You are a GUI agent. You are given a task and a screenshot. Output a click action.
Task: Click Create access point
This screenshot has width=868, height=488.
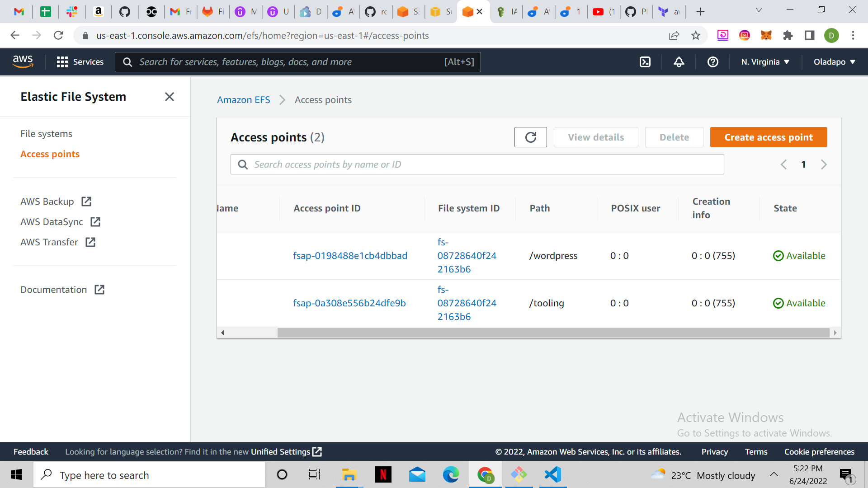point(768,137)
